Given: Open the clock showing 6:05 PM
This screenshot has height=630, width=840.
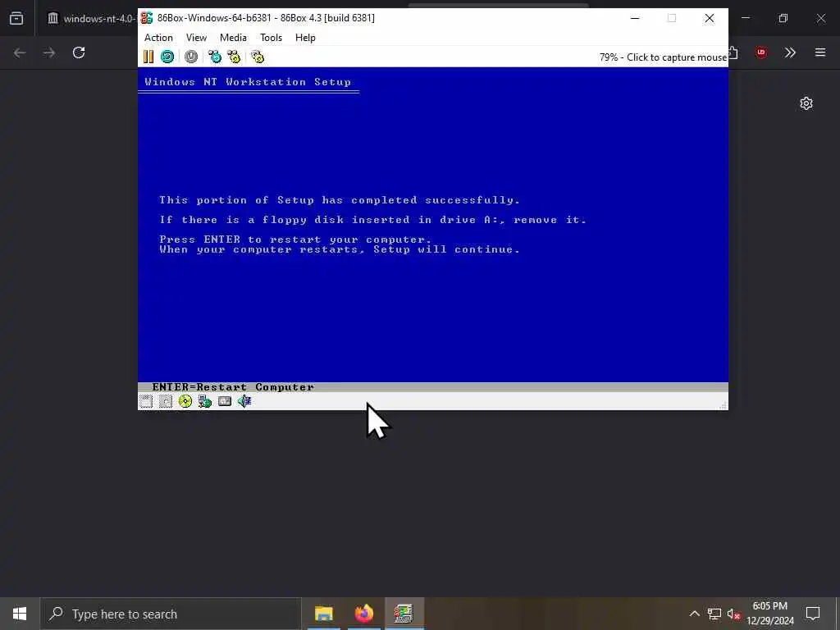Looking at the screenshot, I should [769, 614].
